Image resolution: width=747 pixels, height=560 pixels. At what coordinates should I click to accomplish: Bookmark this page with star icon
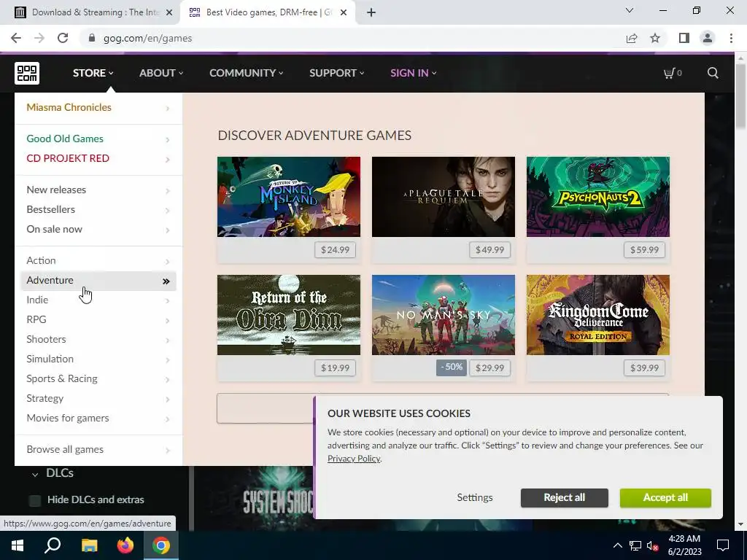click(x=655, y=38)
